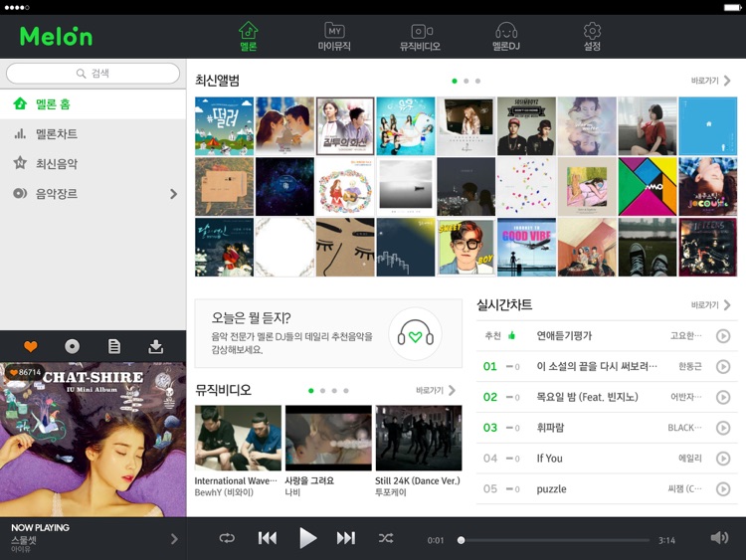The height and width of the screenshot is (560, 746).
Task: Expand Now Playing panel chevron
Action: (x=174, y=538)
